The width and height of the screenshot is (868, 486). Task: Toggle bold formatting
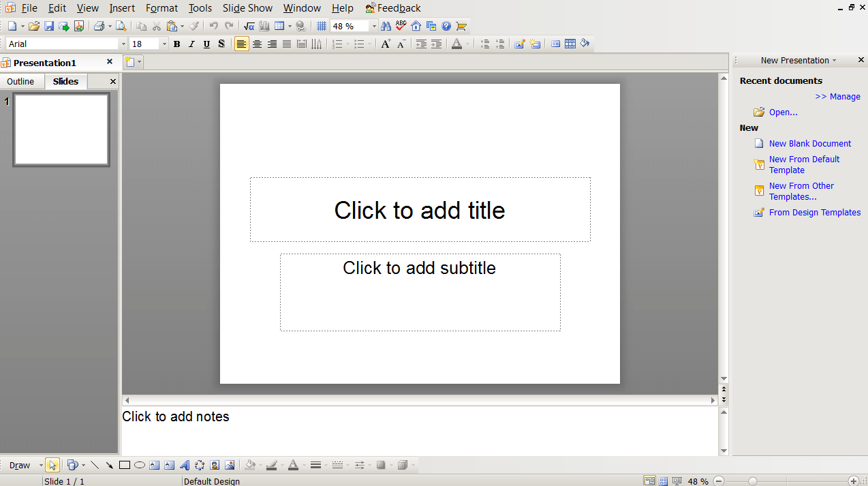pos(176,44)
